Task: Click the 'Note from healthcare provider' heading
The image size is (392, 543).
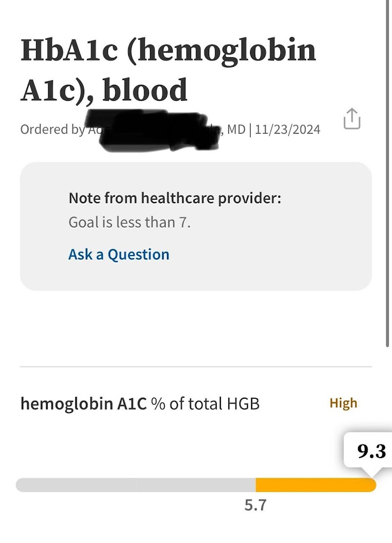Action: pos(175,198)
